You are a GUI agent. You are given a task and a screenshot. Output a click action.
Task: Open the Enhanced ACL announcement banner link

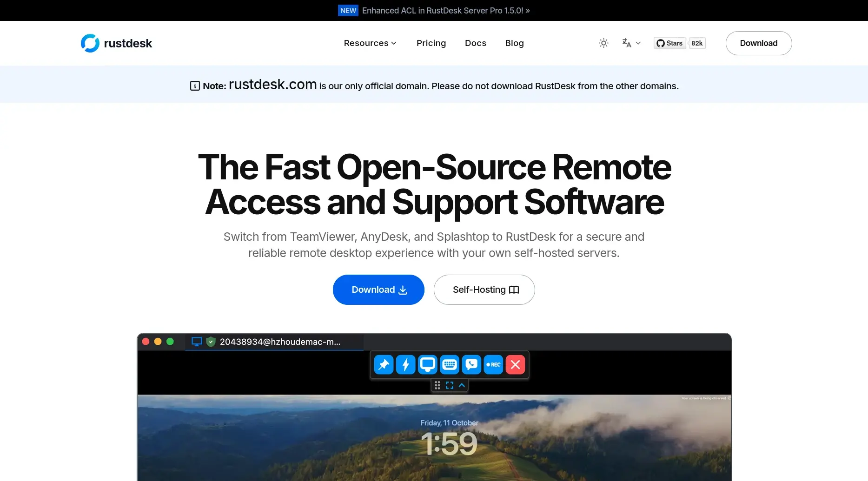point(446,11)
